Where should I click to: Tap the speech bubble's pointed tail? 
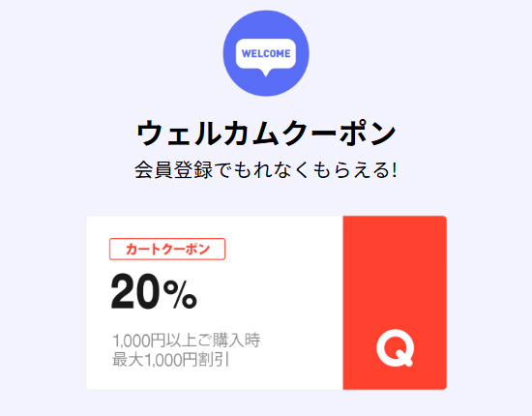(266, 73)
